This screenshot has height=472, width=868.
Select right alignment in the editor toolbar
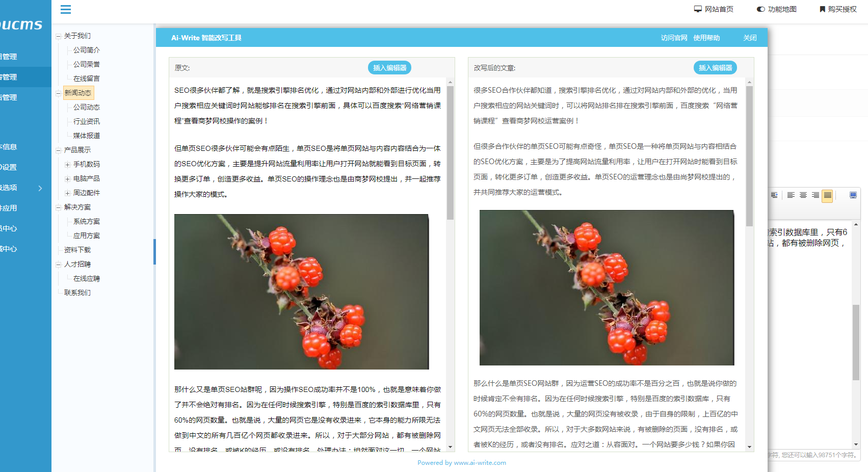click(816, 195)
